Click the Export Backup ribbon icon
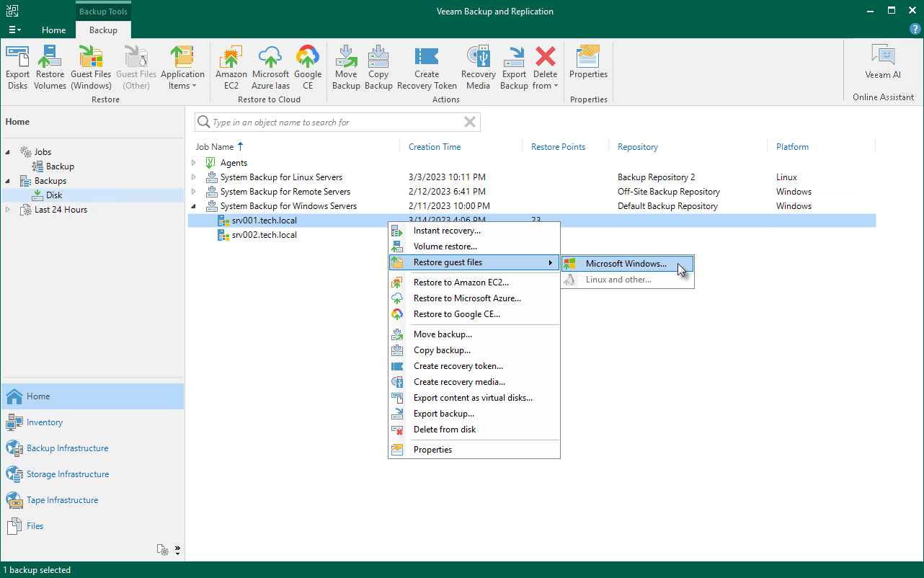924x578 pixels. click(514, 68)
